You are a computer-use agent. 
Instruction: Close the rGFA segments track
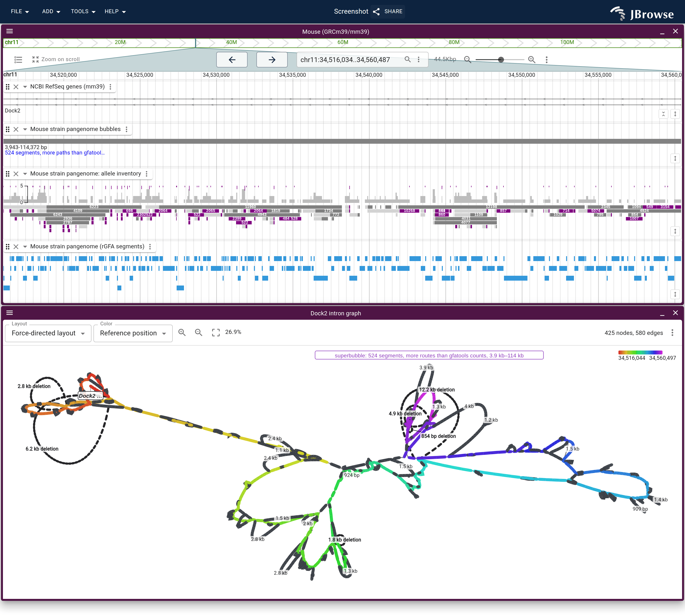(16, 246)
